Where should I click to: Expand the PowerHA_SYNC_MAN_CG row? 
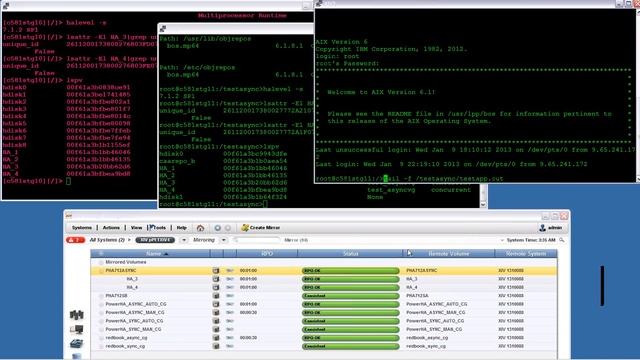point(101,329)
